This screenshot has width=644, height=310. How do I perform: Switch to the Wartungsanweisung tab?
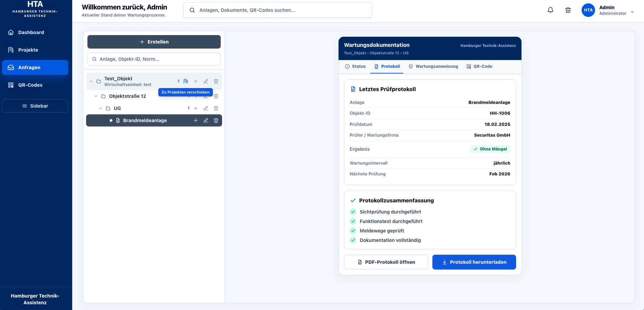[x=433, y=66]
